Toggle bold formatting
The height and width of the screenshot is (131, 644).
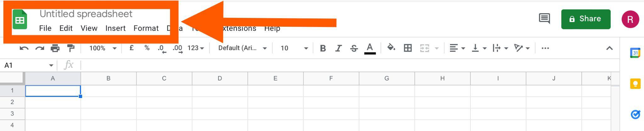[323, 48]
